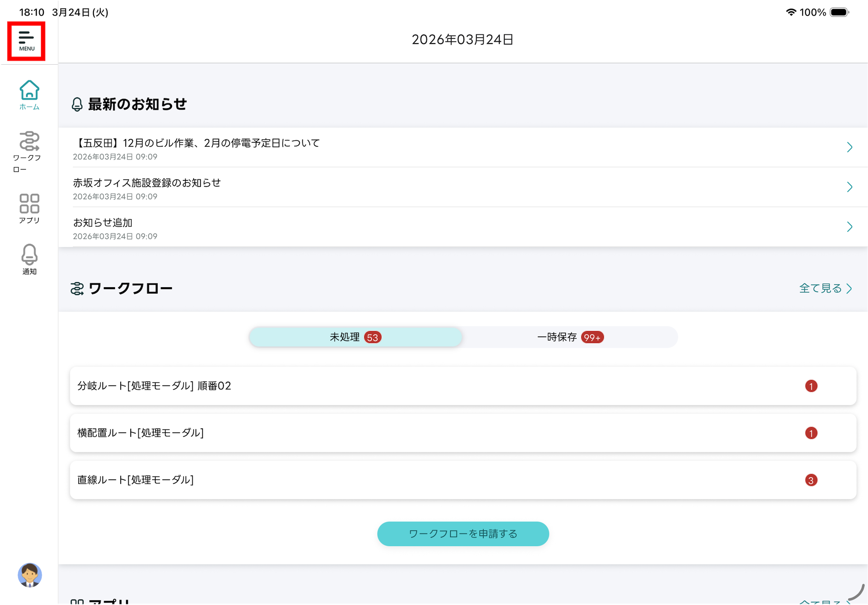Open 分岐ルート[処理モーダル] 順番02 card
This screenshot has width=868, height=605.
463,386
